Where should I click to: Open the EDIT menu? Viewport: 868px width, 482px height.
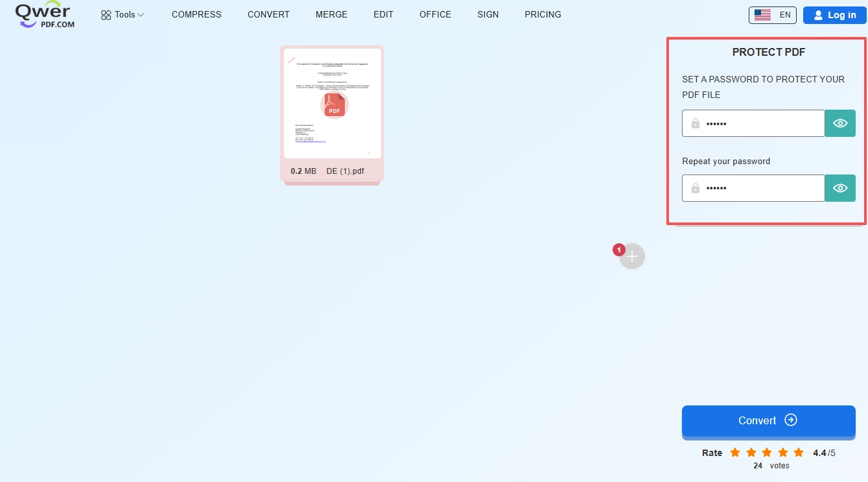point(383,14)
